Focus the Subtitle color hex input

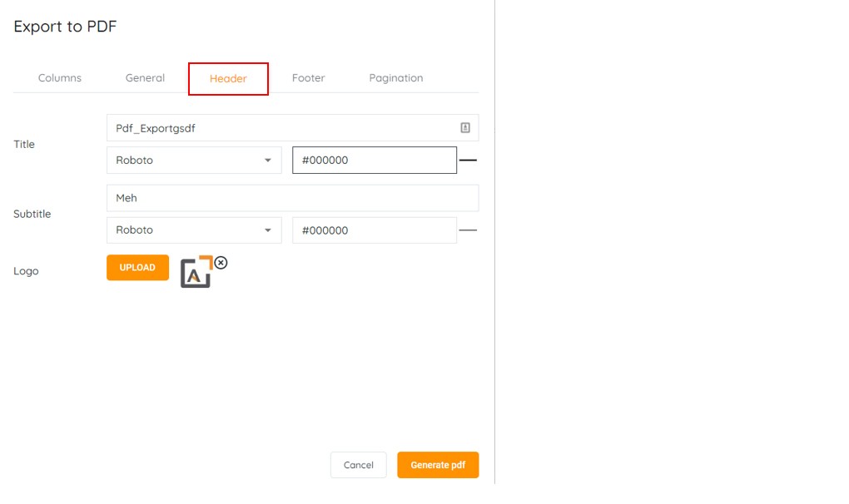click(374, 230)
